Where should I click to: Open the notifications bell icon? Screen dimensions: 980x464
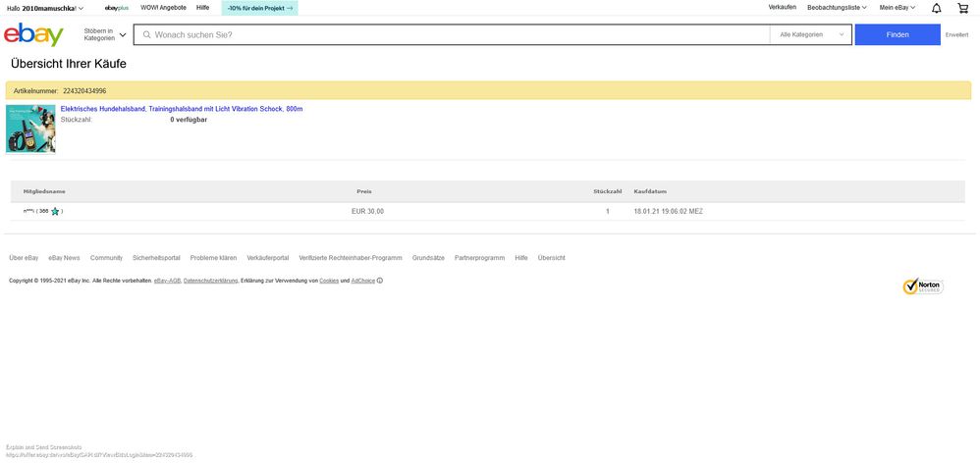[x=936, y=8]
